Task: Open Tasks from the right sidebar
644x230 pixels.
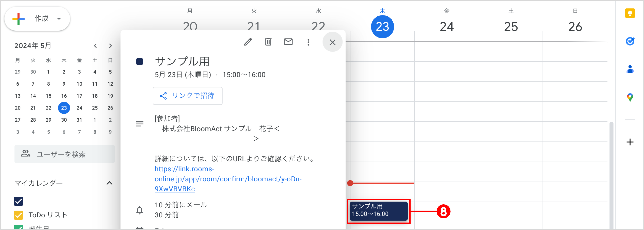Action: (630, 41)
